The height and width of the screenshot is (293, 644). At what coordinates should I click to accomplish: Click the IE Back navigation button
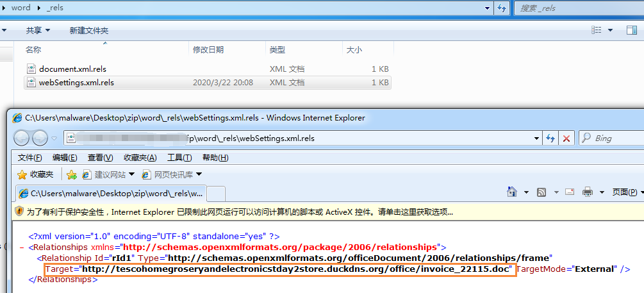(22, 138)
